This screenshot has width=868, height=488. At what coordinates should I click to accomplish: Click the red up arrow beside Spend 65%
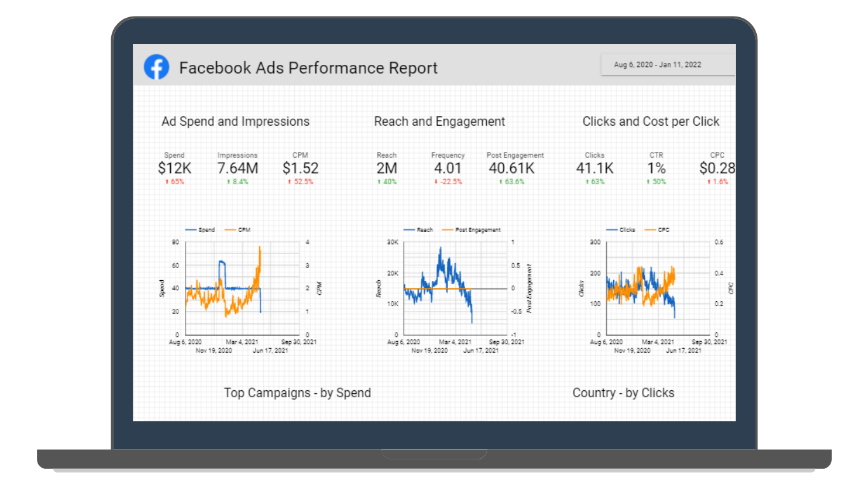166,182
